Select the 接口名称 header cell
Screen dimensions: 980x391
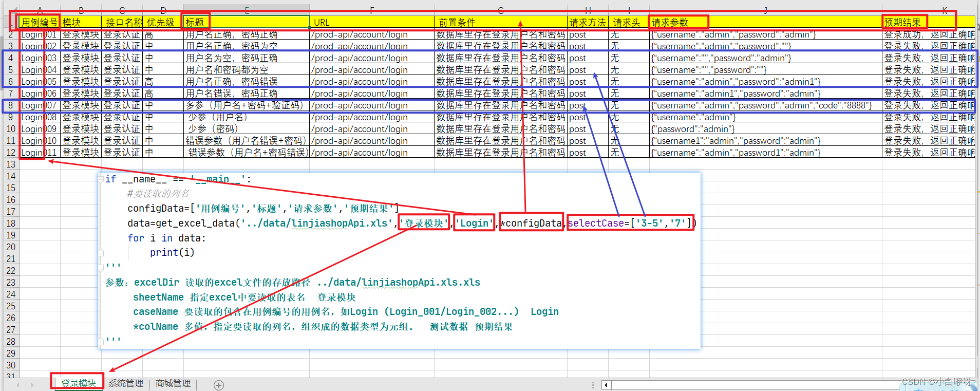coord(122,22)
